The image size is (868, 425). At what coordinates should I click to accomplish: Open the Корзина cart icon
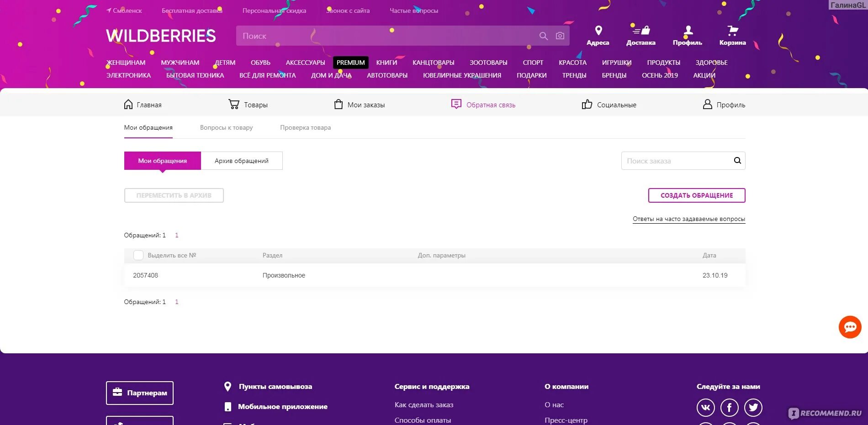coord(732,31)
